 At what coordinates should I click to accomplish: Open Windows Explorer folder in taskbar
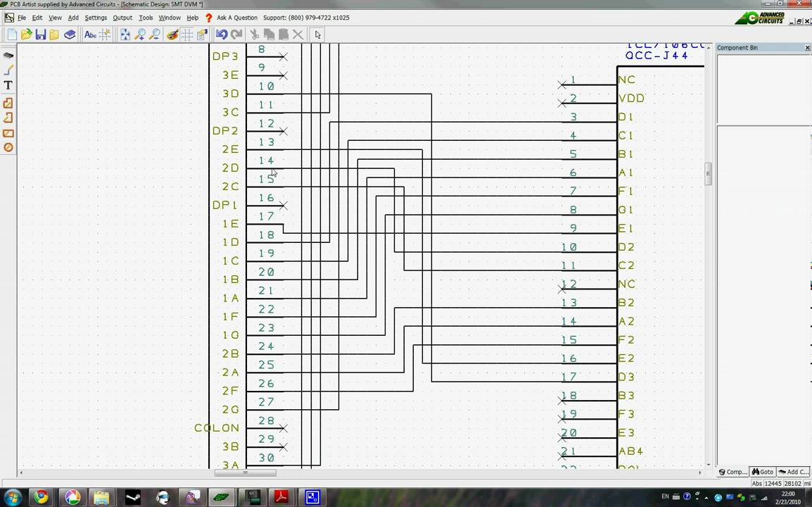tap(101, 497)
